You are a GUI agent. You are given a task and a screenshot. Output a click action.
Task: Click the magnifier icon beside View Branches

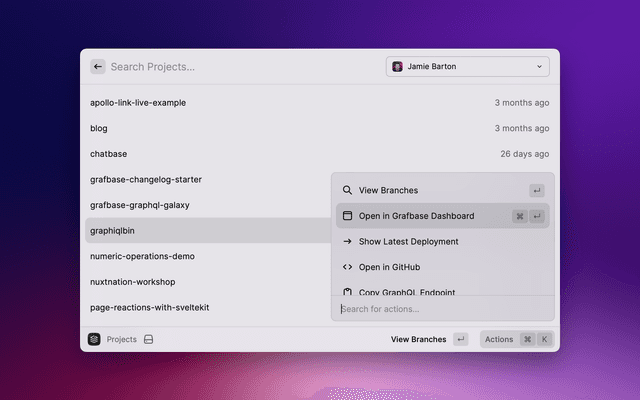click(347, 190)
